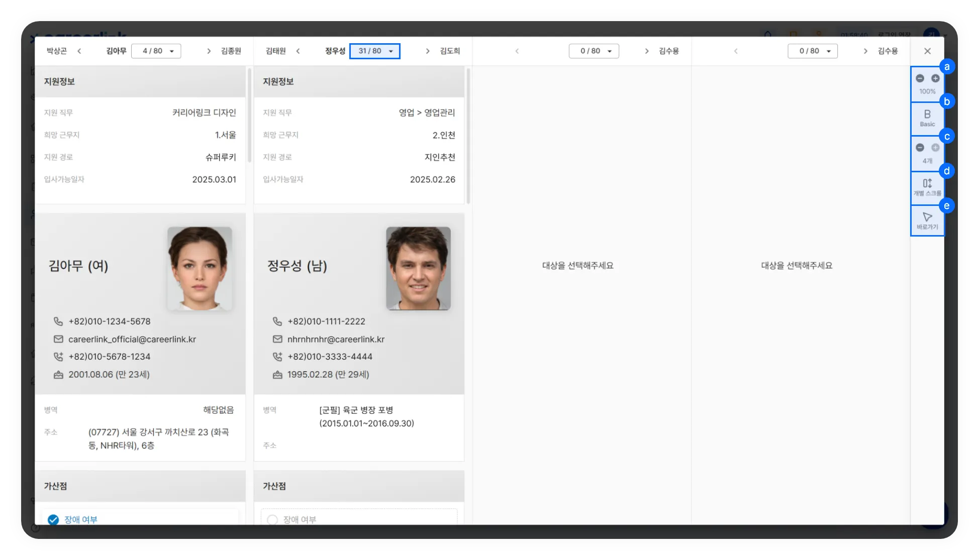Image resolution: width=979 pixels, height=560 pixels.
Task: Click next arrow toward 김도희
Action: [x=428, y=51]
